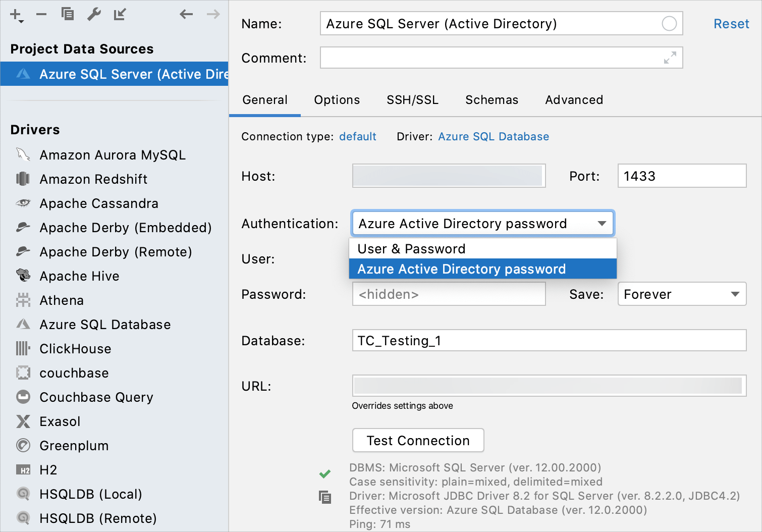
Task: Click the Make Global import icon
Action: tap(120, 14)
